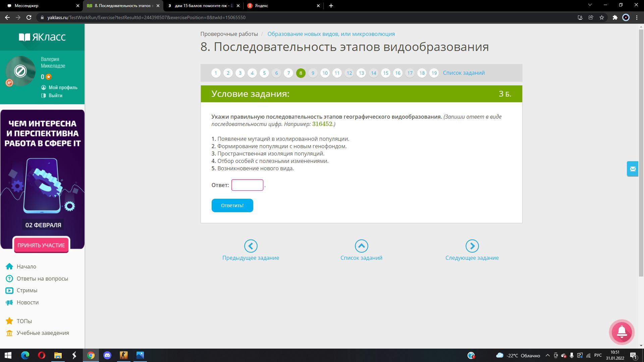
Task: Expand Chrome tab search dropdown arrow
Action: pyautogui.click(x=590, y=5)
